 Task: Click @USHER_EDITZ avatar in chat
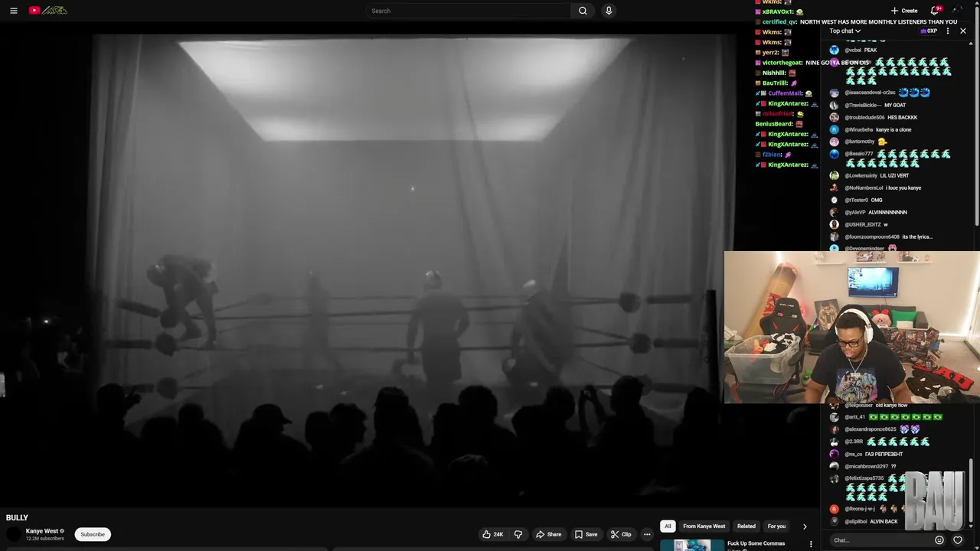(x=835, y=224)
